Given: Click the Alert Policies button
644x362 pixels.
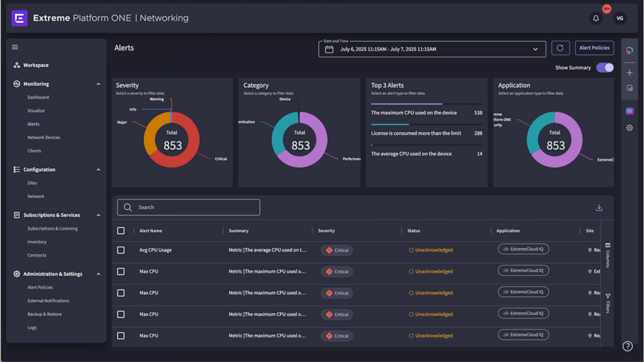Looking at the screenshot, I should [594, 48].
